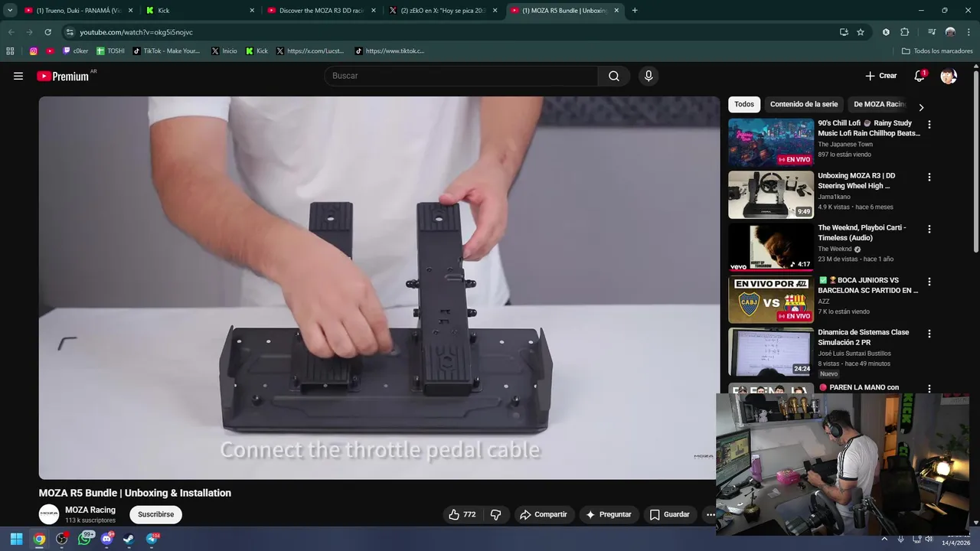Viewport: 980px width, 551px height.
Task: Click the Compartir share button
Action: tap(544, 514)
